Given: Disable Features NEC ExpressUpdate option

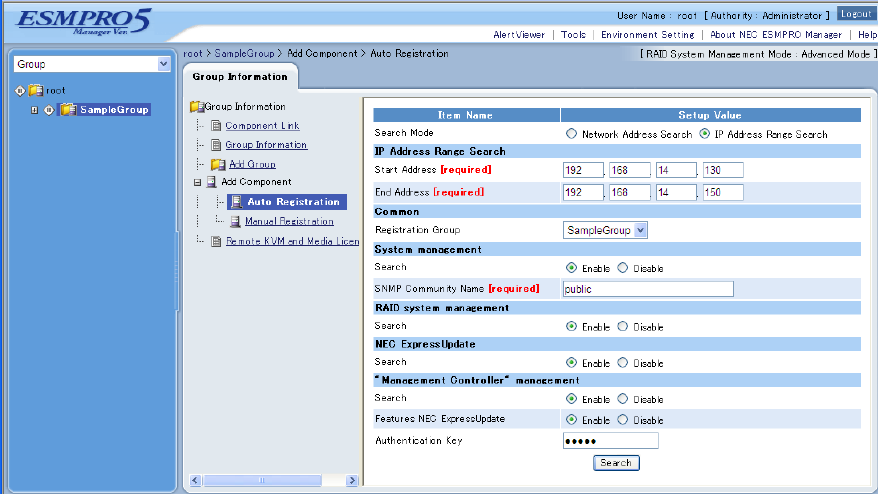Looking at the screenshot, I should click(623, 420).
